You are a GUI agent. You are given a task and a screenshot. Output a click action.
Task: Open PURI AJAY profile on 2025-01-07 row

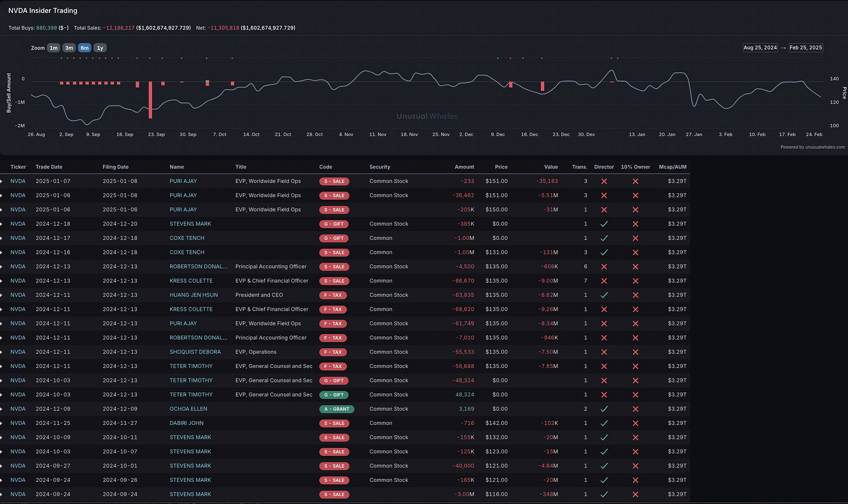(183, 181)
